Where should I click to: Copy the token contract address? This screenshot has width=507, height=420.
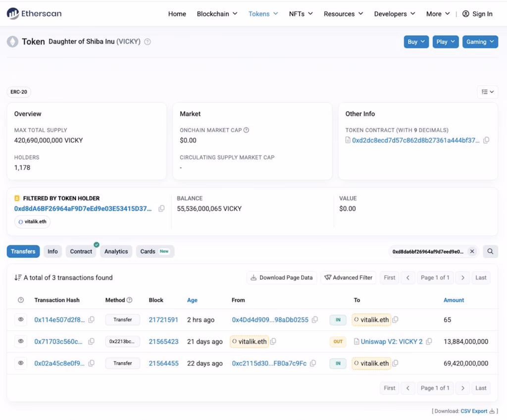(486, 140)
